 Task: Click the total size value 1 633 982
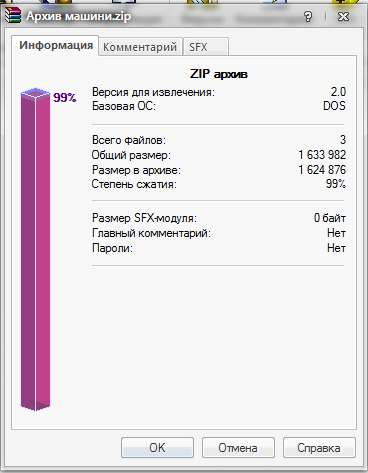tap(322, 155)
